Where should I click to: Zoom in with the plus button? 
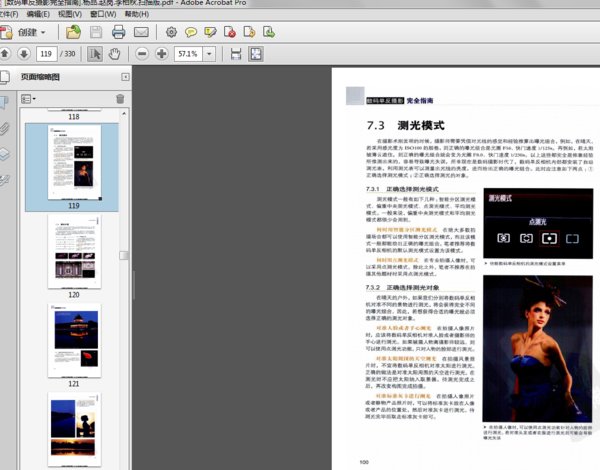(161, 53)
